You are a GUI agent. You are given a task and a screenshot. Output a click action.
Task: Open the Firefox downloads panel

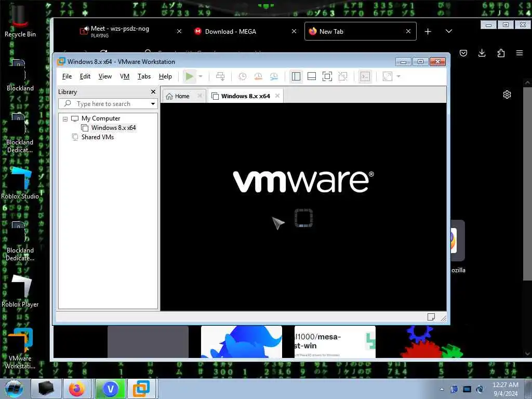click(x=482, y=53)
